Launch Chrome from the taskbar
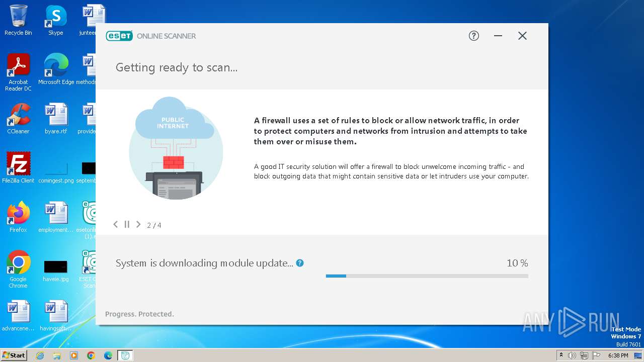Image resolution: width=644 pixels, height=362 pixels. (91, 355)
